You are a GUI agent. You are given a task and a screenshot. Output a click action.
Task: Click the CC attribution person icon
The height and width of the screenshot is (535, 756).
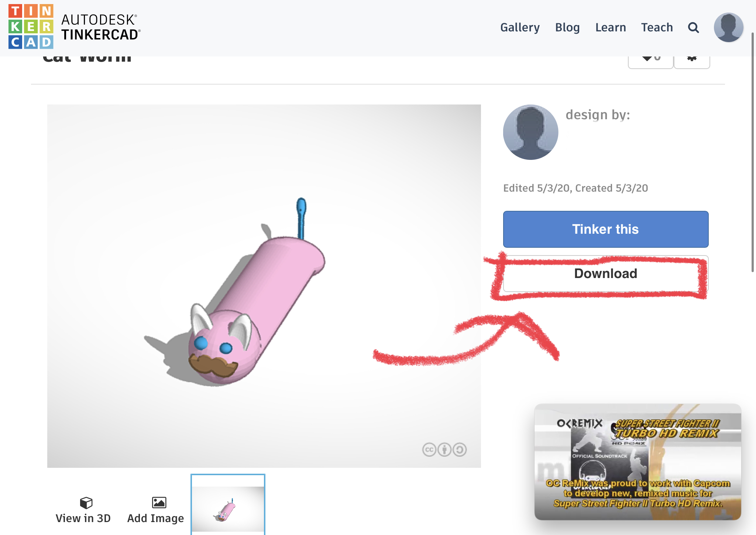[444, 450]
